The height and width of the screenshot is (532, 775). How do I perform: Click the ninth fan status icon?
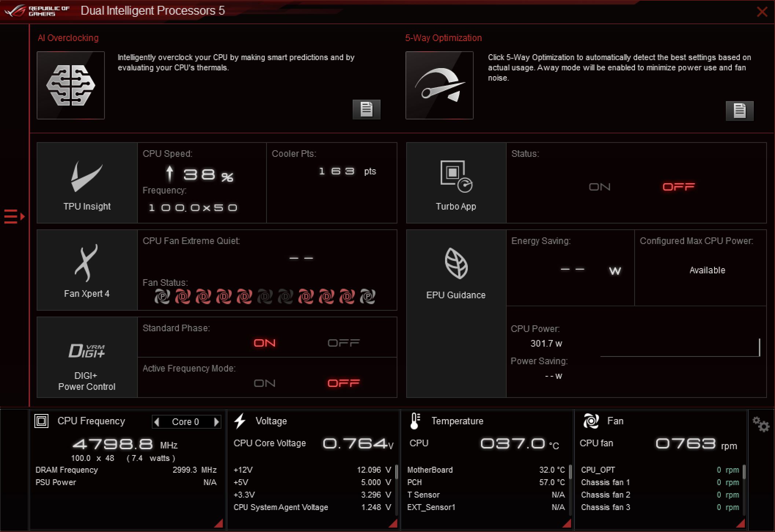pos(326,296)
